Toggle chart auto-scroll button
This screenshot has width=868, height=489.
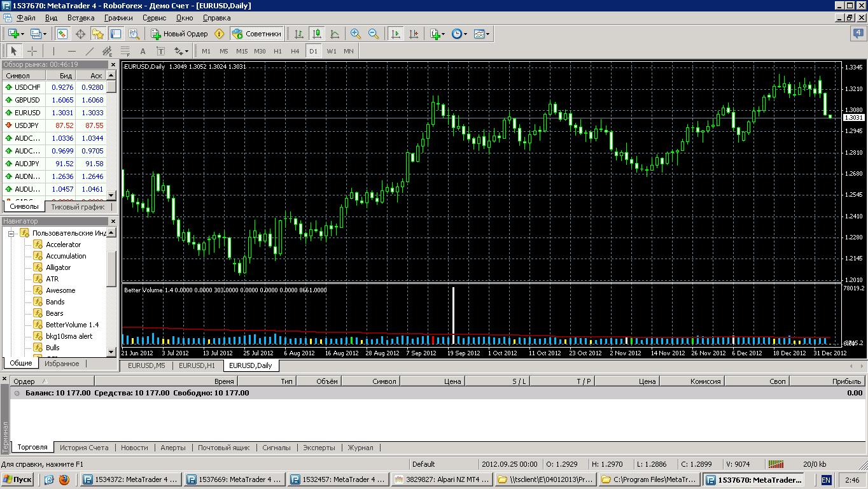(396, 34)
